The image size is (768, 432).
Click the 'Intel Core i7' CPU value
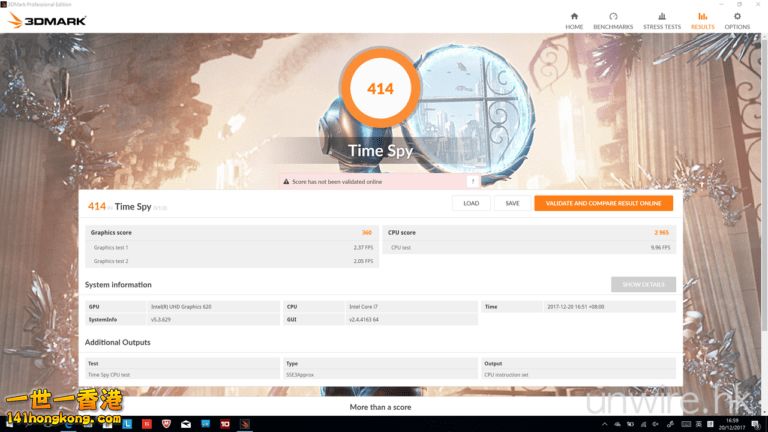[363, 307]
